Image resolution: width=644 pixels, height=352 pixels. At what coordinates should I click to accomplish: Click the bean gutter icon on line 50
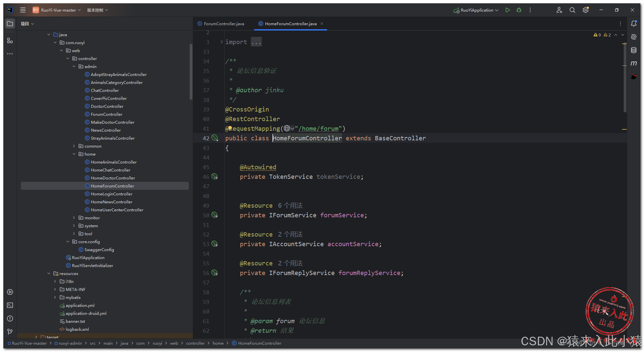(215, 215)
